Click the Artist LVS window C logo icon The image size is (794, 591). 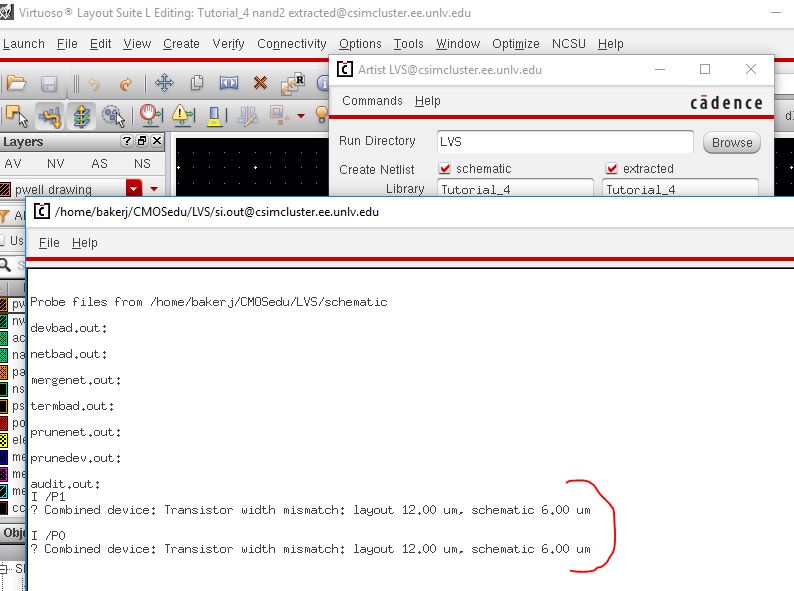(345, 69)
